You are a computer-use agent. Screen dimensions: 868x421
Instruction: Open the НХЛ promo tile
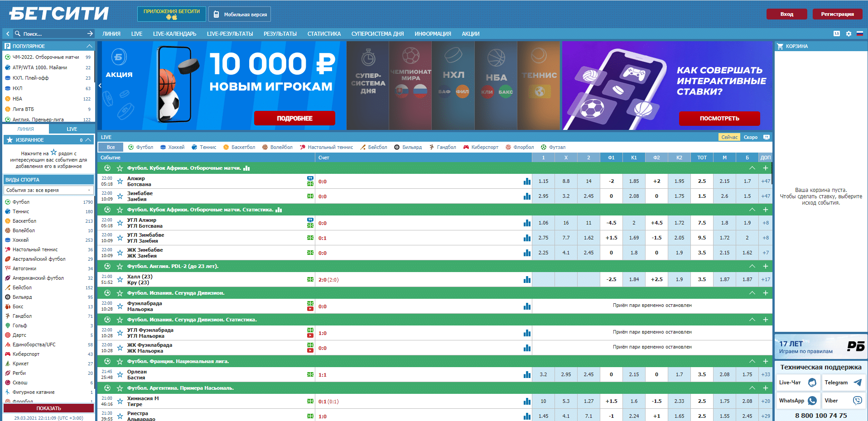[453, 86]
